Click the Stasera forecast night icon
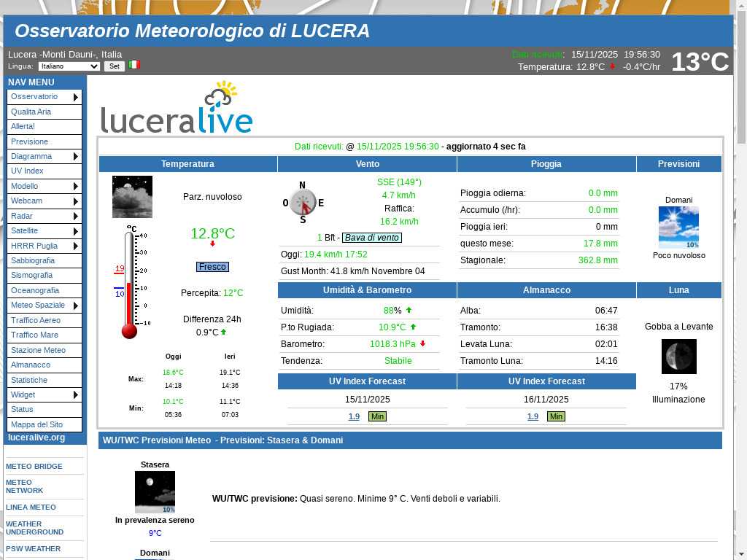The image size is (747, 560). (155, 492)
